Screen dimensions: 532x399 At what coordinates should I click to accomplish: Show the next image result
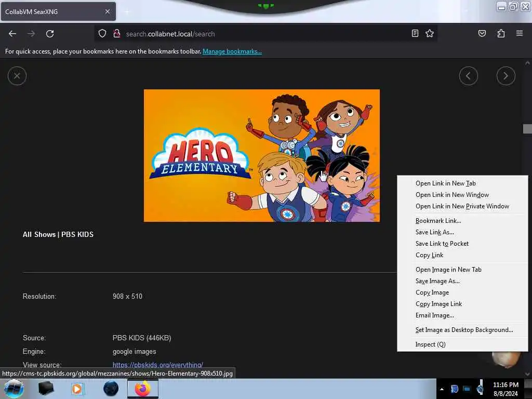(506, 76)
